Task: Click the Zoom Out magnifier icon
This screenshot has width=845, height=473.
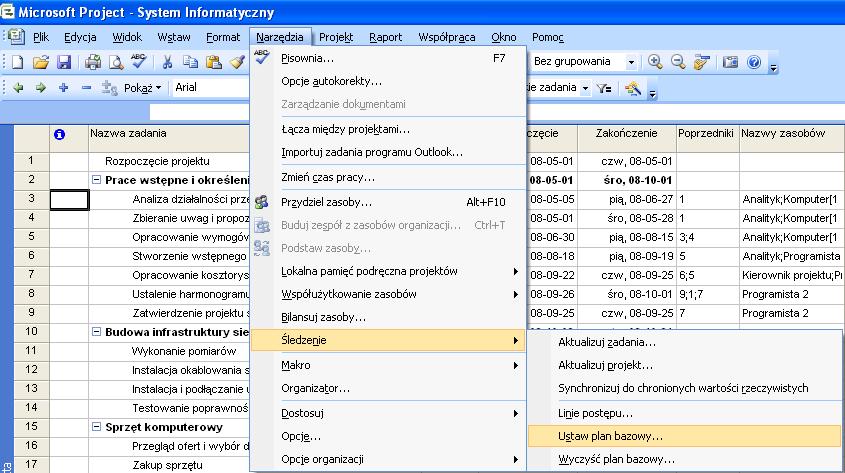Action: (x=678, y=62)
